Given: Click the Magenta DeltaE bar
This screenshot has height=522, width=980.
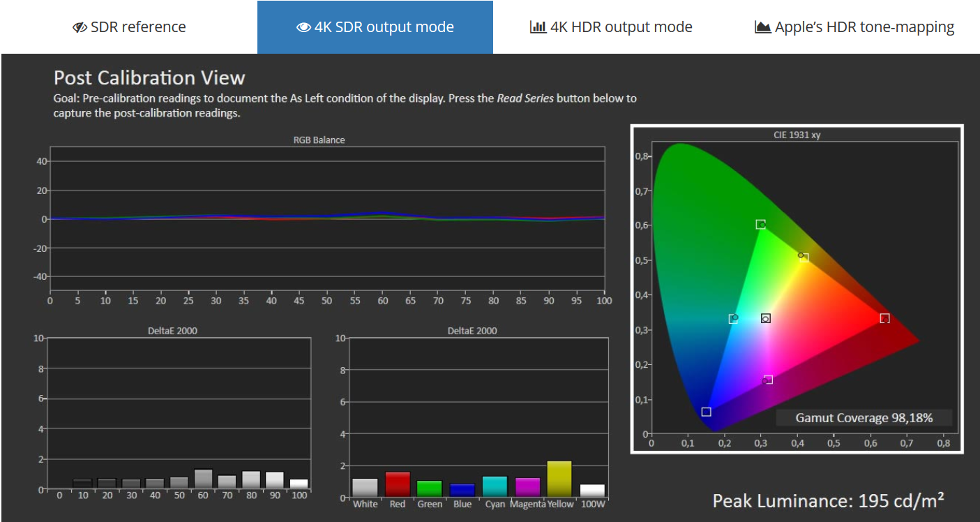Looking at the screenshot, I should point(527,488).
